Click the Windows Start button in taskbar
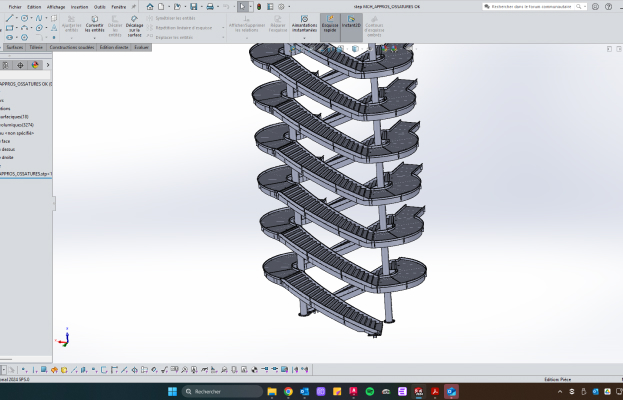623x400 pixels. [x=172, y=391]
